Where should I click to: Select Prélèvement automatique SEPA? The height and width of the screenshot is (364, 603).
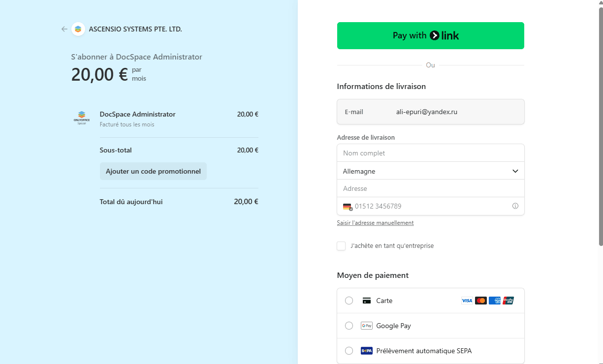point(349,351)
